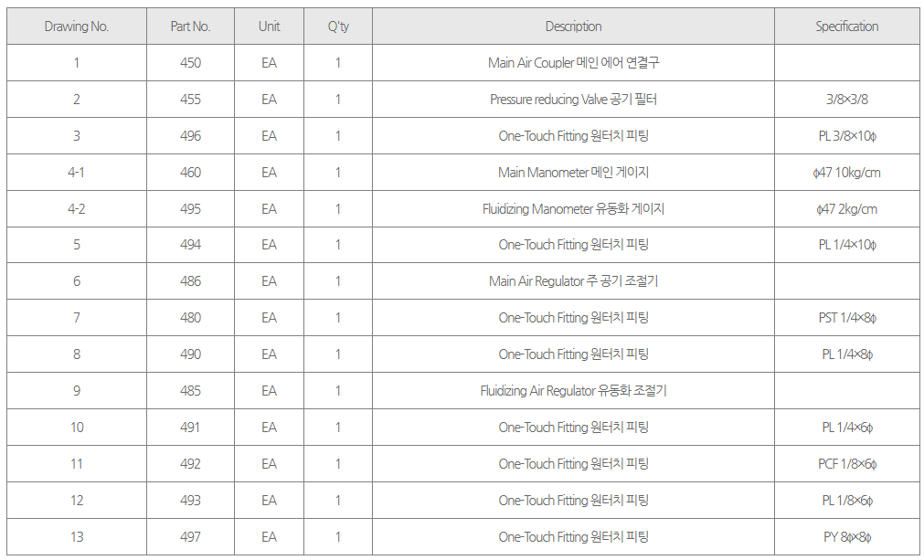
Task: Click the Fluidizing Air Regulator description
Action: [573, 391]
